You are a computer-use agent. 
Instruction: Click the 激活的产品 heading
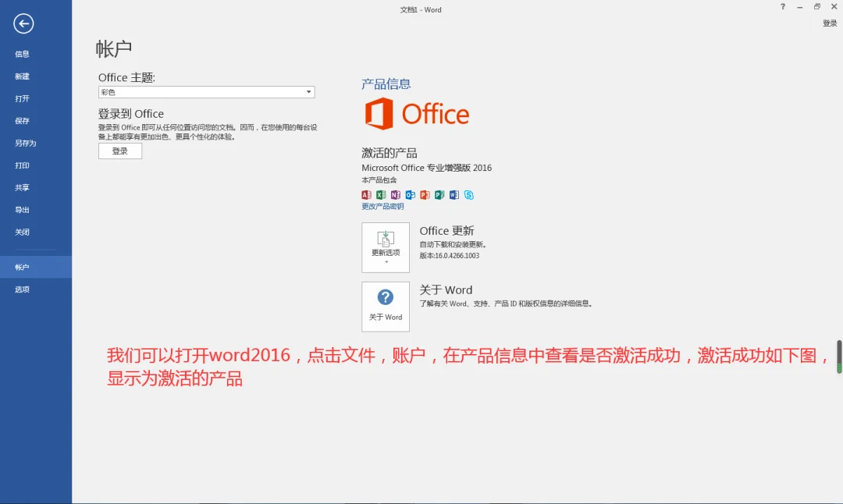[389, 153]
